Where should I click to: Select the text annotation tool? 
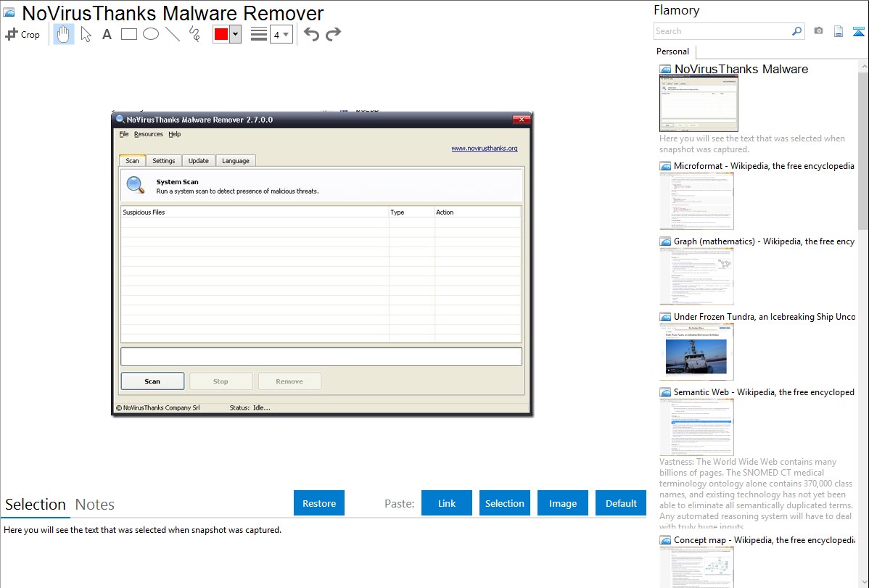point(107,34)
